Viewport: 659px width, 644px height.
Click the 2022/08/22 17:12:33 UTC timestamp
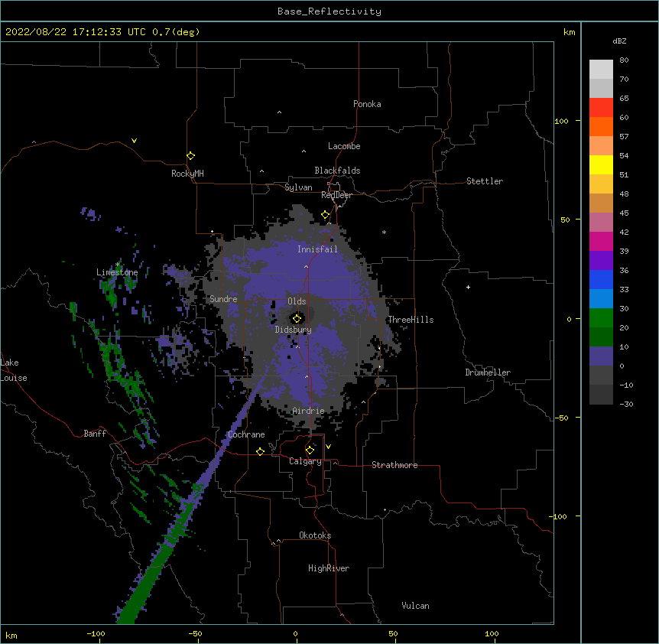point(75,32)
